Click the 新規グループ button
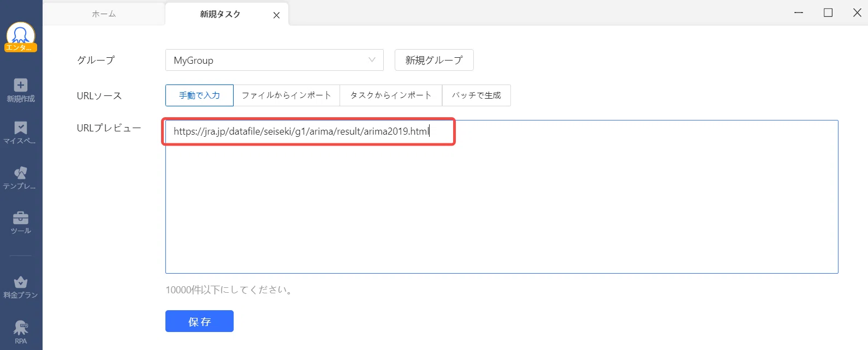This screenshot has width=868, height=350. (434, 60)
